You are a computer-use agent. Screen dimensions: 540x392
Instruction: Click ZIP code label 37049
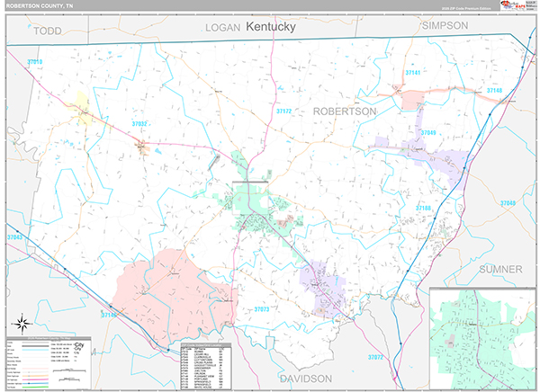pos(428,133)
